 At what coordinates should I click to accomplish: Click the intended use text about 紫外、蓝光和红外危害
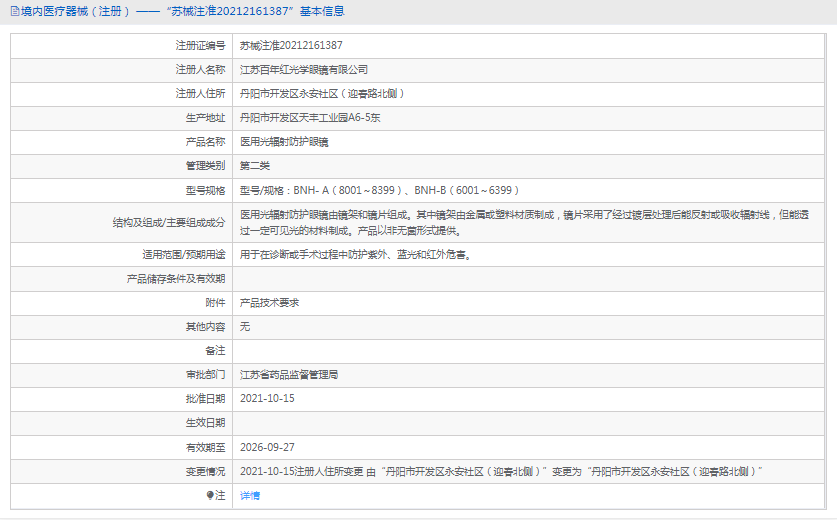tap(355, 254)
